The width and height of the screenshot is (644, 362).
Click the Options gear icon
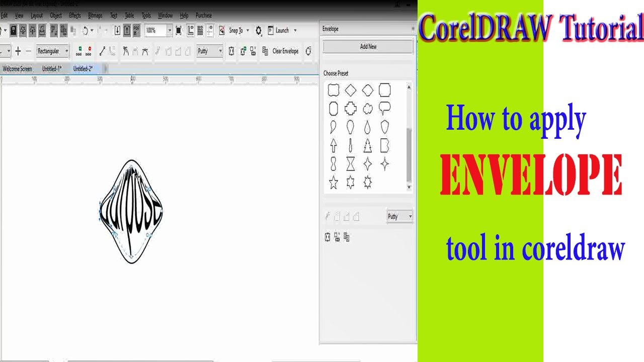pos(259,31)
